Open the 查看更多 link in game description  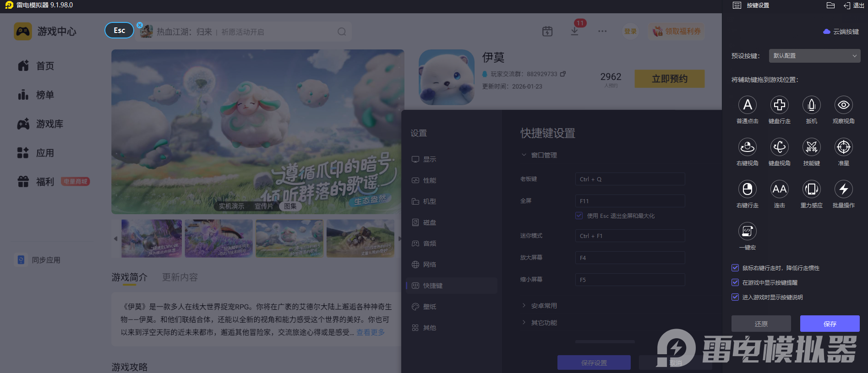tap(371, 332)
